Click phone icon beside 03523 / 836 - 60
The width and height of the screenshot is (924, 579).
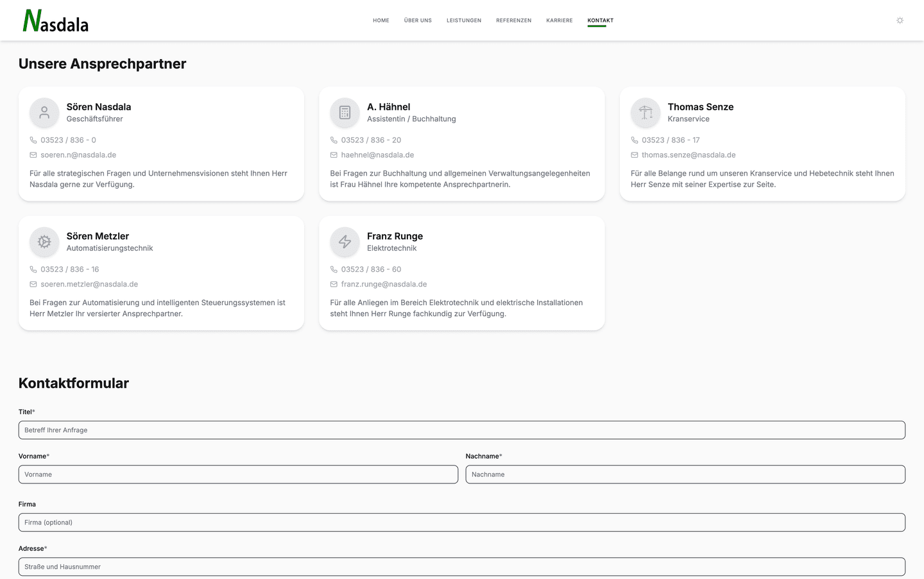point(334,269)
